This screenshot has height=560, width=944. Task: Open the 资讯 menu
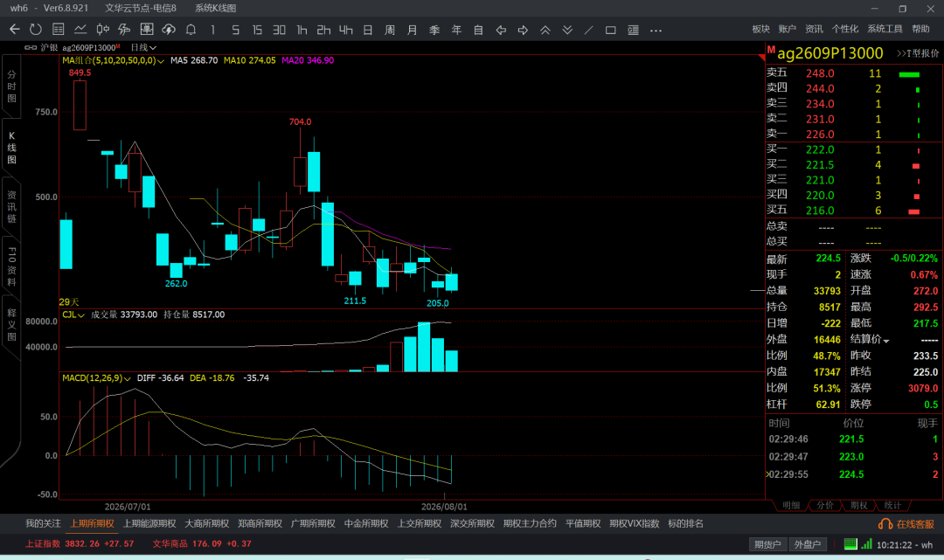814,29
